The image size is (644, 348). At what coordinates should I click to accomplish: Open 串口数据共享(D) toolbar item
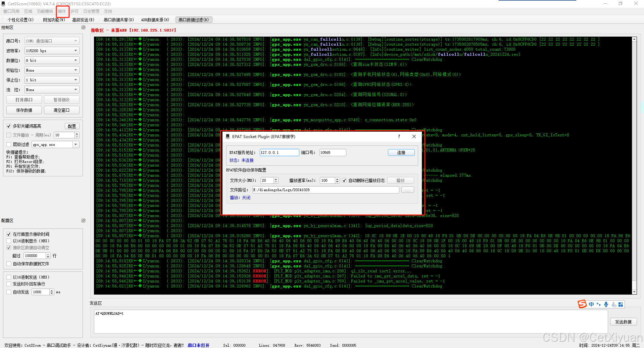[119, 20]
